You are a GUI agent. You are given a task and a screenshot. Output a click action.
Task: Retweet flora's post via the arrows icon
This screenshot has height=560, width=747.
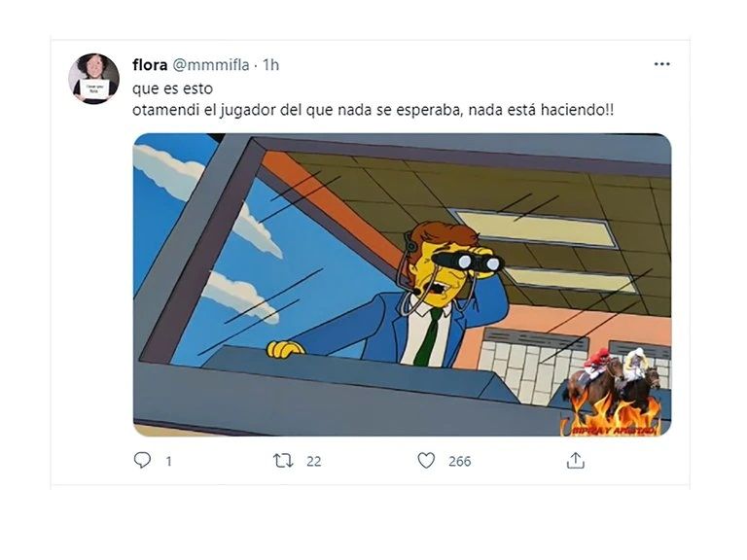pyautogui.click(x=283, y=461)
